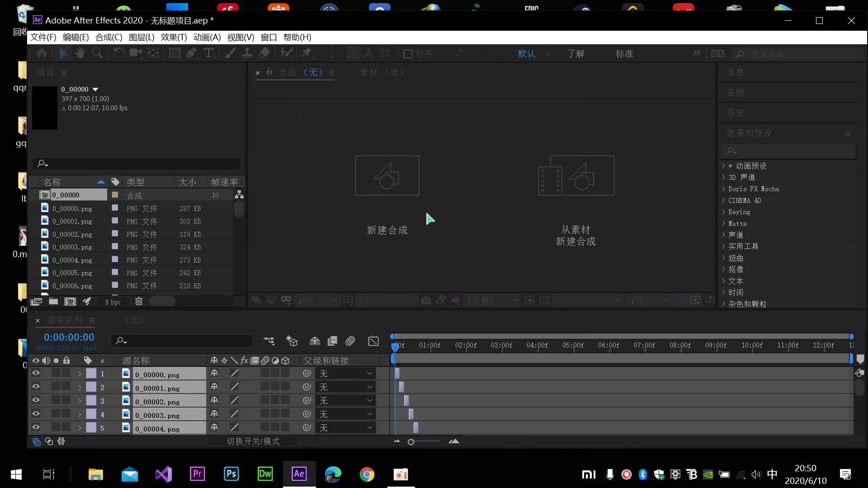The height and width of the screenshot is (488, 868).
Task: Expand 扭曲 effects category
Action: (723, 258)
